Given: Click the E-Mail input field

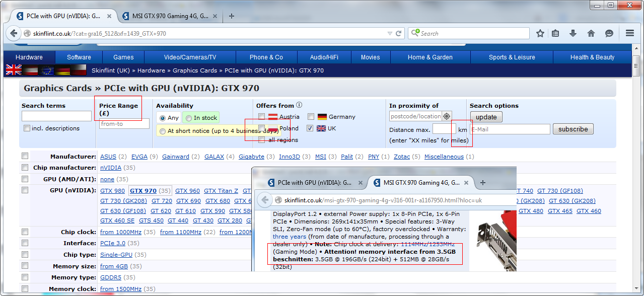Looking at the screenshot, I should click(x=510, y=129).
